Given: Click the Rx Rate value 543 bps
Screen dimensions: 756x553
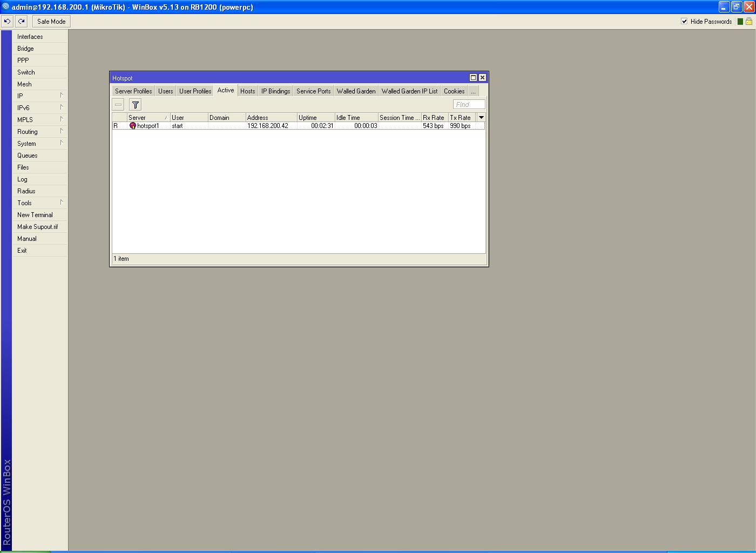Looking at the screenshot, I should click(x=433, y=126).
